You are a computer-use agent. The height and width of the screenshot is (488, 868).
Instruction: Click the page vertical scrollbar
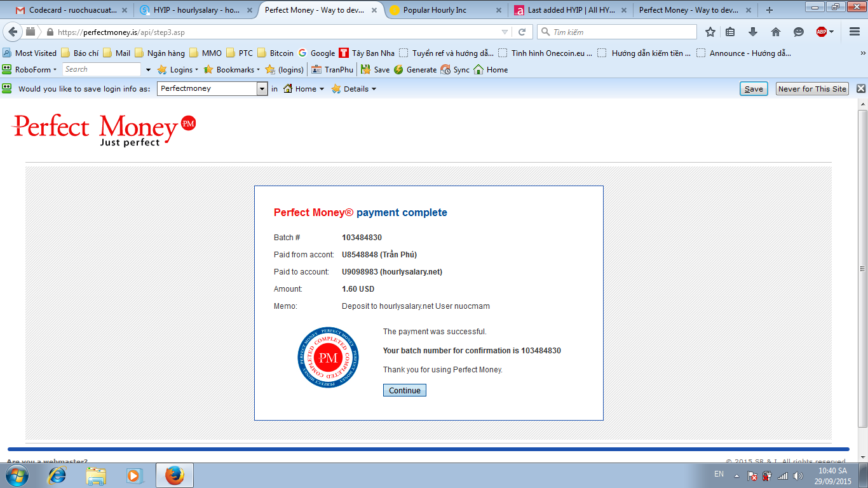click(862, 268)
